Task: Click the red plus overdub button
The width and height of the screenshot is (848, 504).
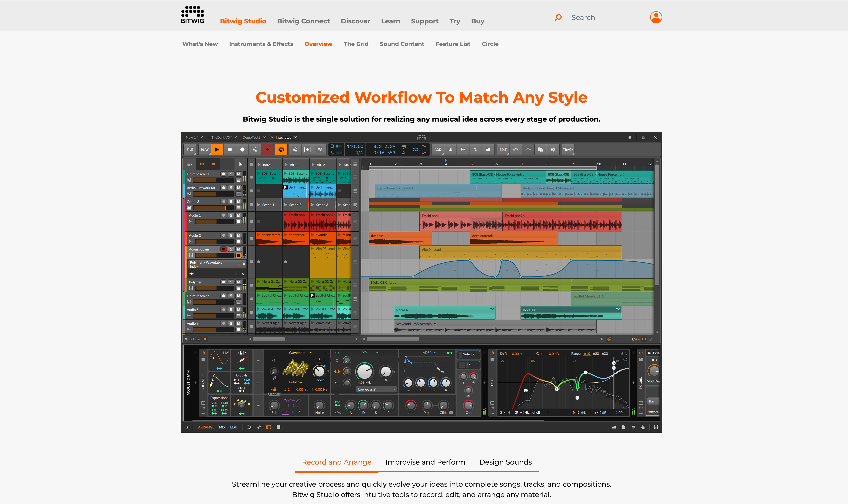Action: click(x=267, y=150)
